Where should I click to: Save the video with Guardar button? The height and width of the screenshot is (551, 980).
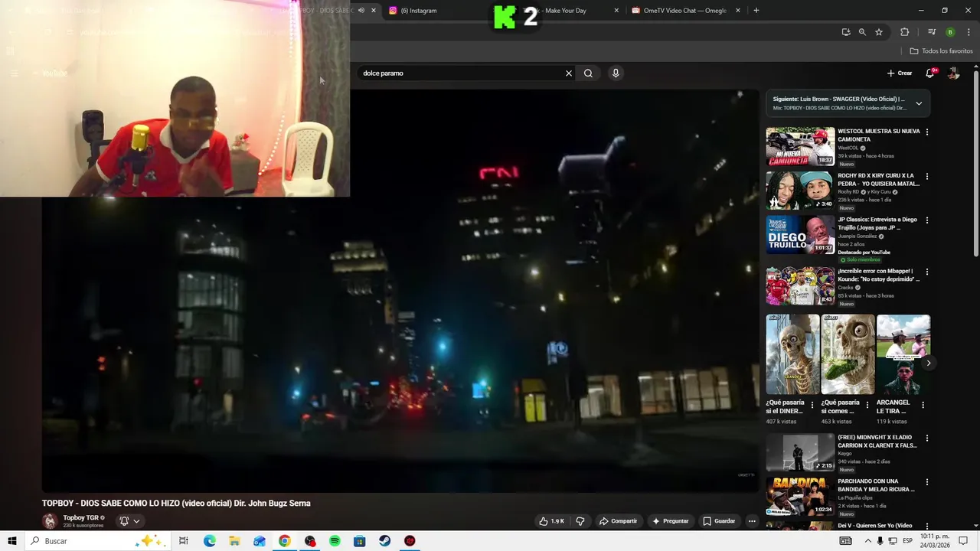[x=719, y=521]
